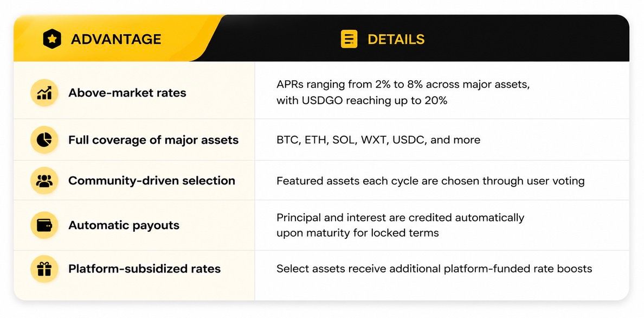Click the USDGO reaching up to 20% line
This screenshot has height=318, width=644.
tap(362, 100)
